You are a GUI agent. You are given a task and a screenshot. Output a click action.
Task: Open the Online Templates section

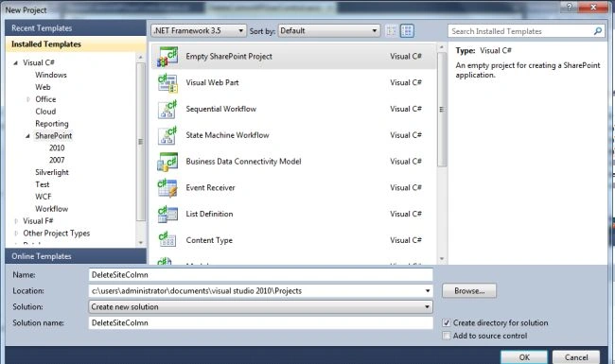76,256
